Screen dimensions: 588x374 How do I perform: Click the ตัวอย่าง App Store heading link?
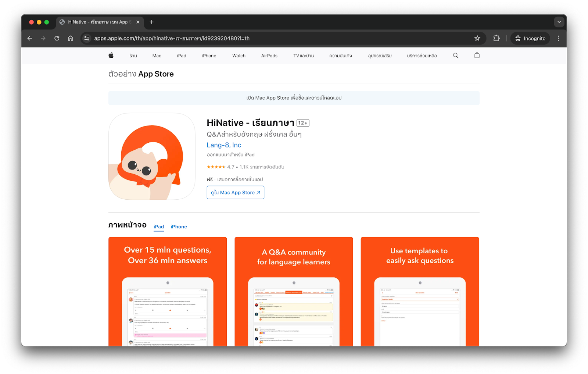click(x=141, y=74)
